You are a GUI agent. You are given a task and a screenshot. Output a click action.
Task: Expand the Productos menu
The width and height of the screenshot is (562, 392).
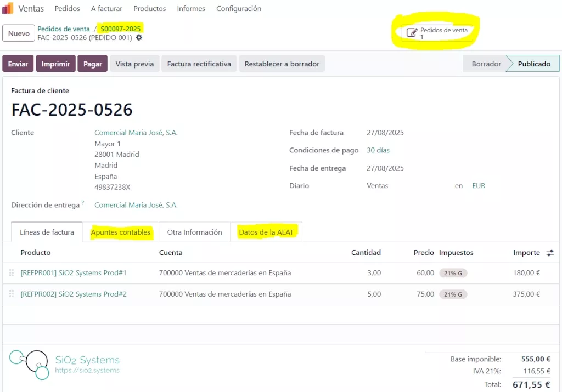point(150,9)
